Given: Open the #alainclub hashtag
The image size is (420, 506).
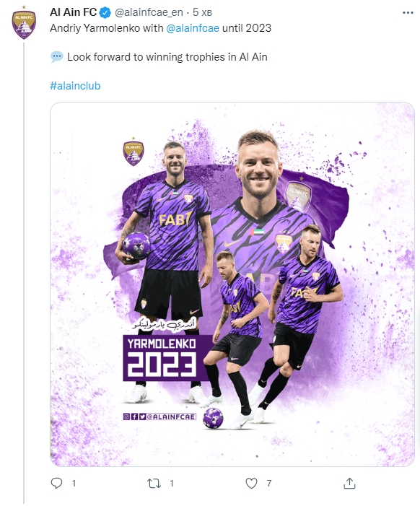Looking at the screenshot, I should tap(75, 86).
